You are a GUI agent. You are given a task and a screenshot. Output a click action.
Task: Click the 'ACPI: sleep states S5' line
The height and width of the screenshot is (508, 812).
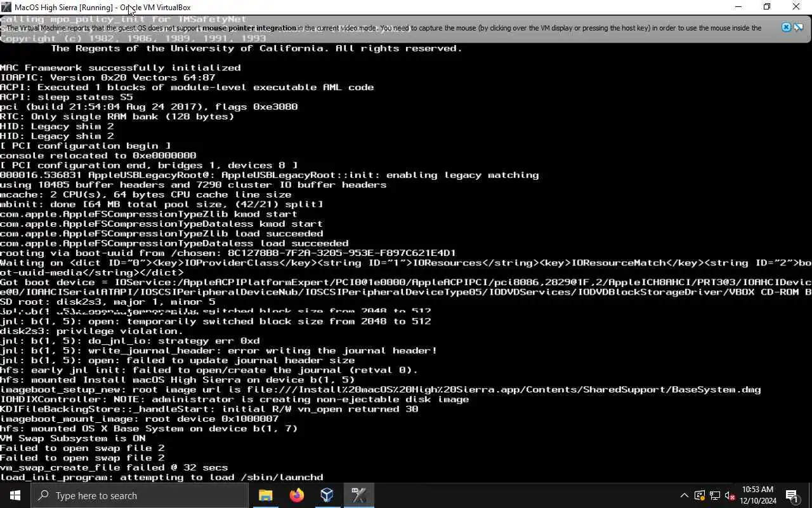click(67, 97)
